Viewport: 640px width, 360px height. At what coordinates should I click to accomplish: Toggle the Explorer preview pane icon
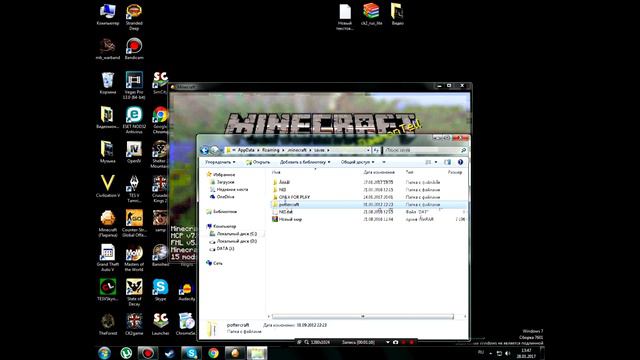(x=447, y=162)
